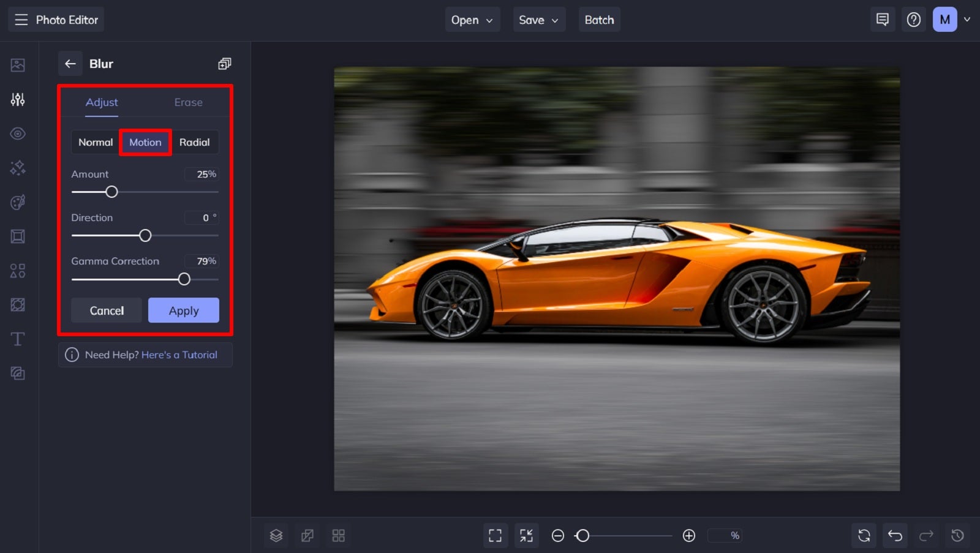Viewport: 980px width, 553px height.
Task: Click the help question mark icon
Action: point(914,19)
